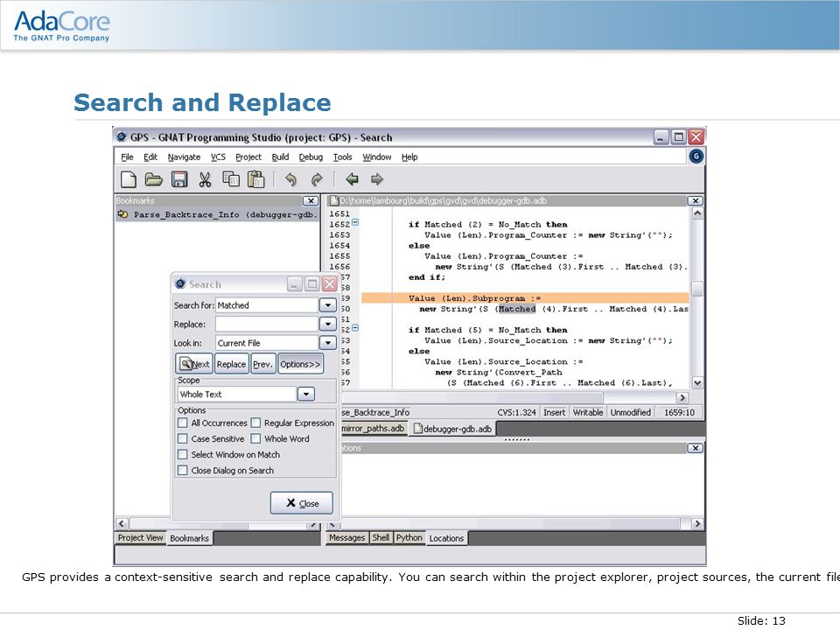
Task: Switch to the Bookmarks tab
Action: click(189, 538)
